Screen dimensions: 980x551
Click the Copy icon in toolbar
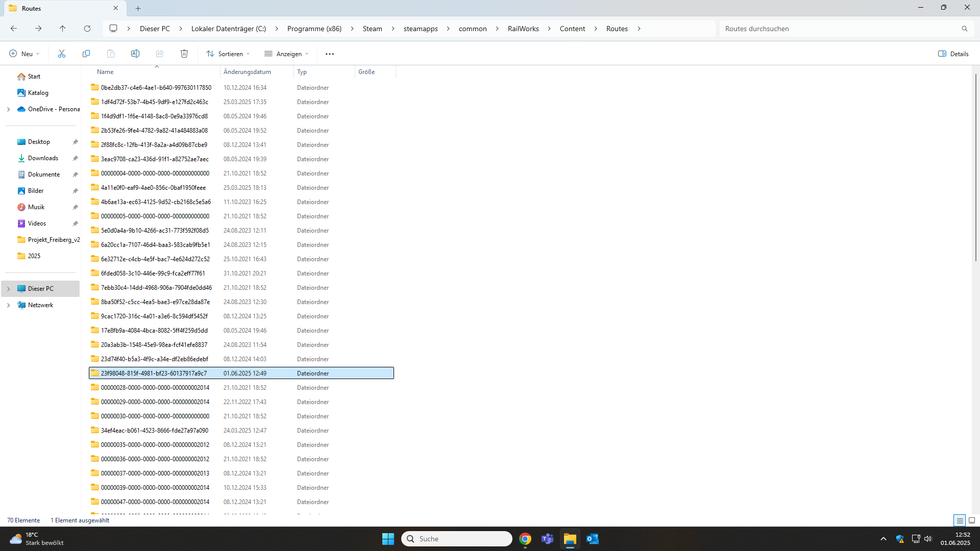[86, 54]
